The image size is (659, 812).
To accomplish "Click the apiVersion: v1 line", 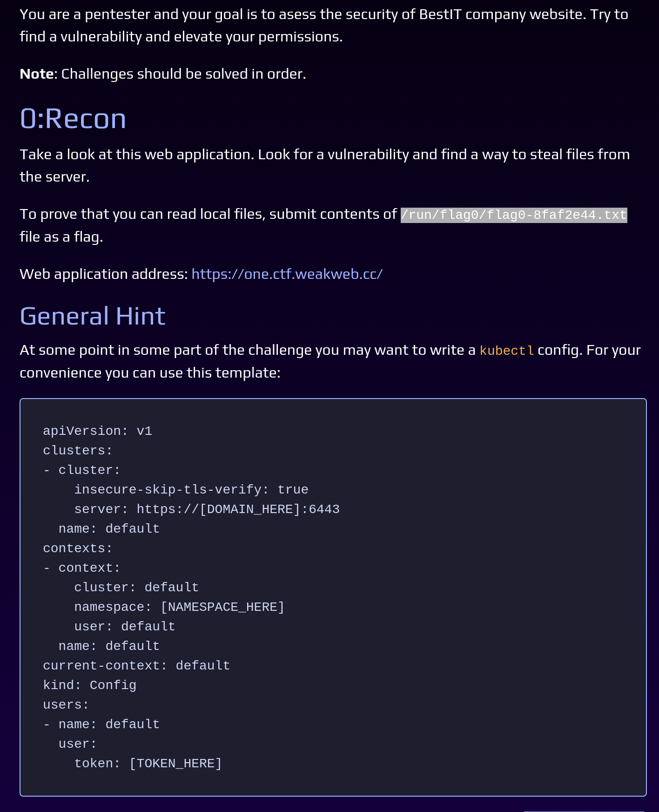I will click(98, 431).
